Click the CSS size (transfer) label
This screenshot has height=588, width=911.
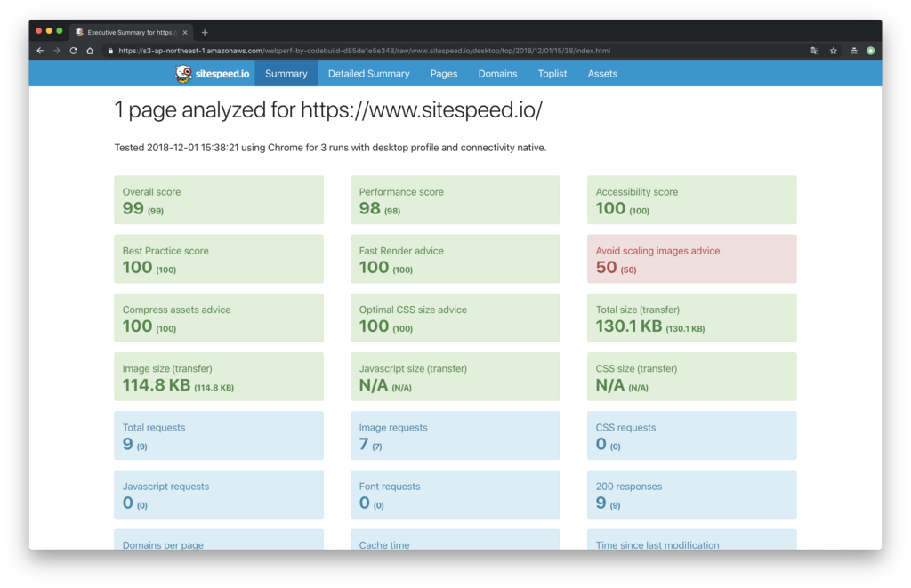point(636,368)
